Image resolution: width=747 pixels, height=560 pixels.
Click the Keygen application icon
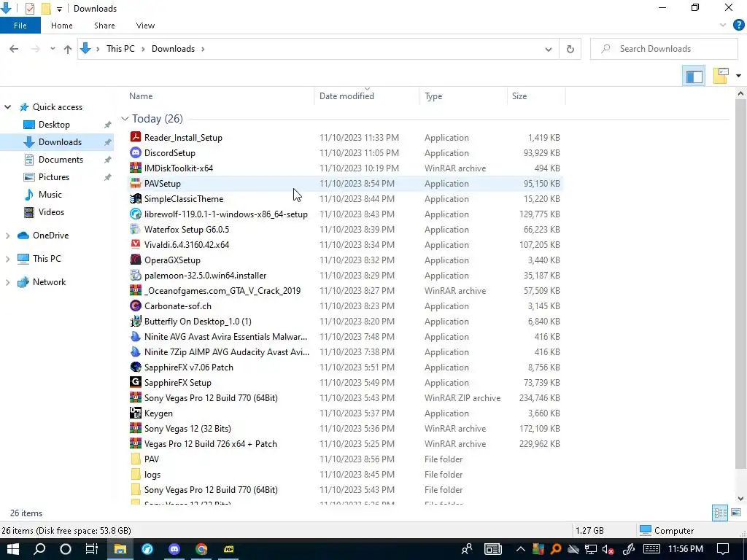click(136, 413)
